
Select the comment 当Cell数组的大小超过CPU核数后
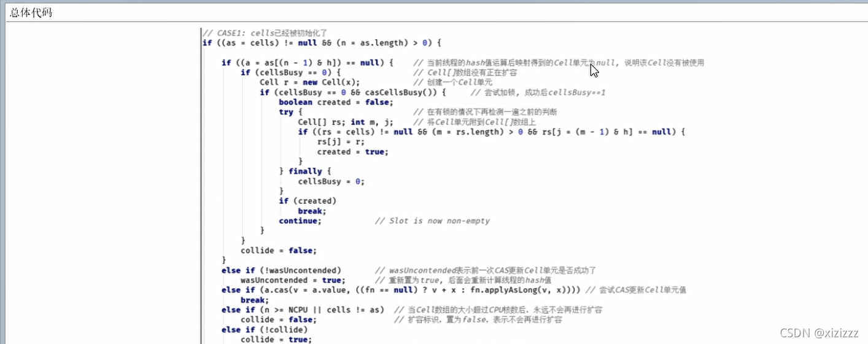click(498, 310)
